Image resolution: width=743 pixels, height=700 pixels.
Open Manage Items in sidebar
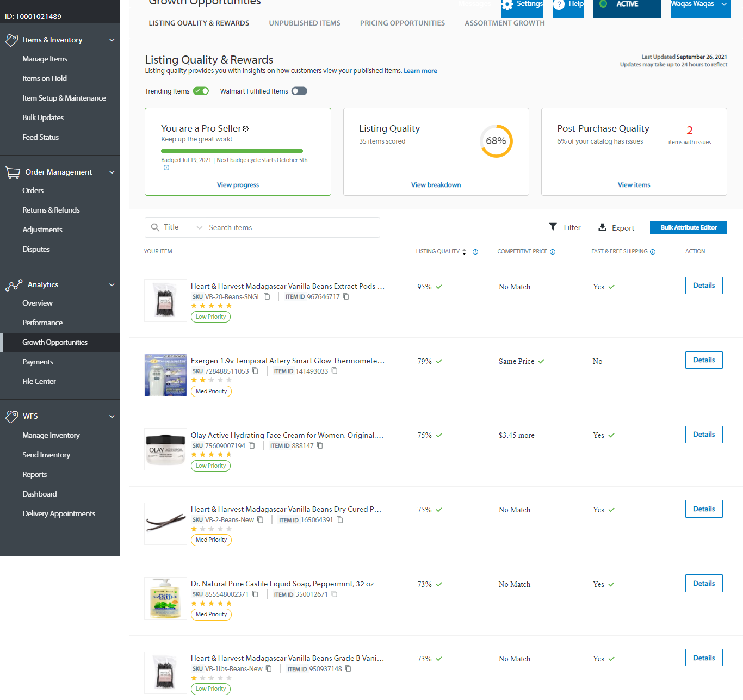coord(45,59)
